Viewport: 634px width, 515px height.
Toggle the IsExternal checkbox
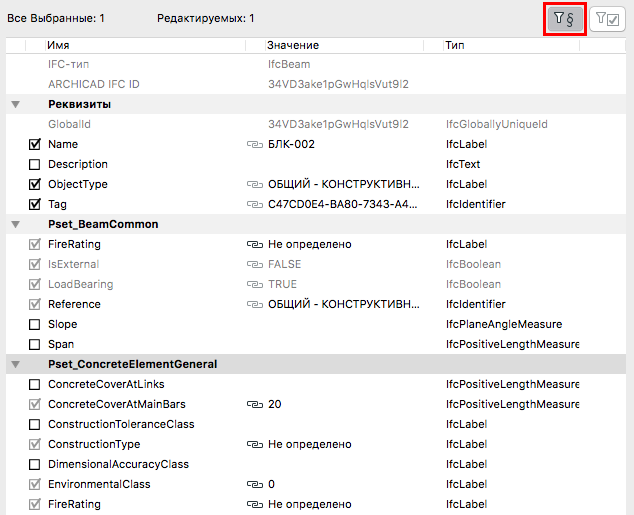tap(35, 264)
